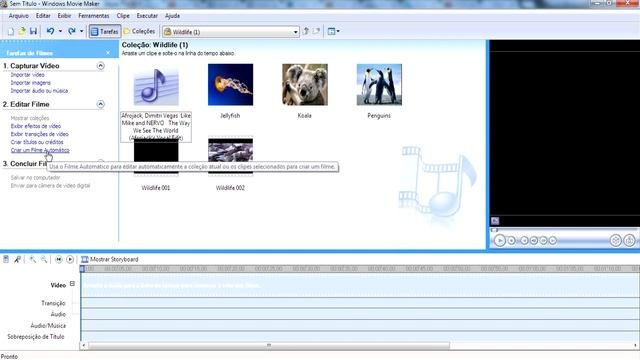Open the undo history dropdown arrow
Image resolution: width=640 pixels, height=360 pixels.
60,31
